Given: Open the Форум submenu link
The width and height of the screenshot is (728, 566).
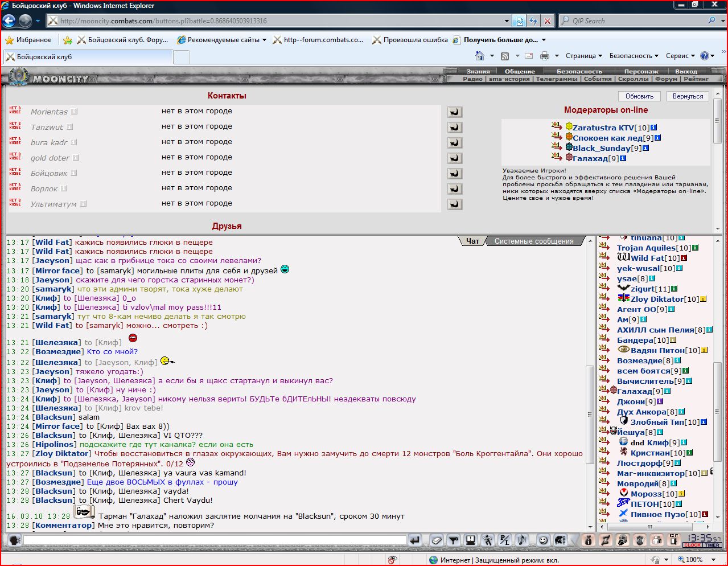Looking at the screenshot, I should click(x=666, y=79).
